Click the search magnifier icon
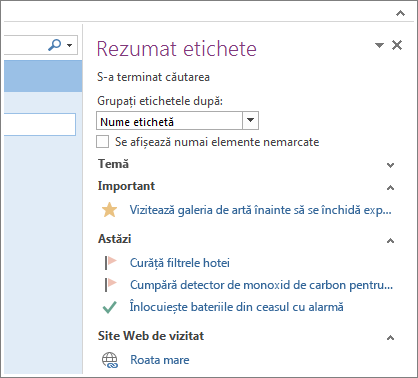418x378 pixels. [54, 45]
